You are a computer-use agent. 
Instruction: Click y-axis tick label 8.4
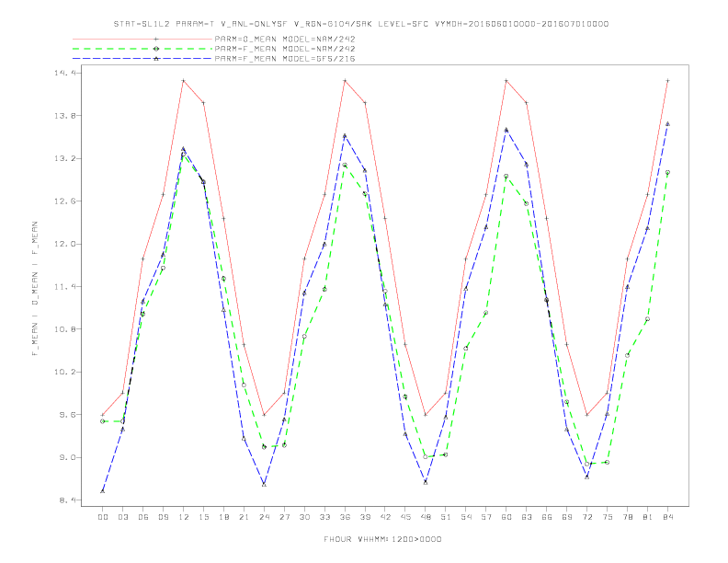(68, 500)
